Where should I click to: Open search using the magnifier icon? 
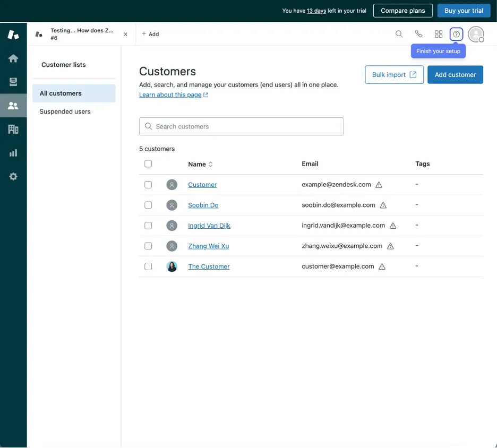tap(399, 33)
